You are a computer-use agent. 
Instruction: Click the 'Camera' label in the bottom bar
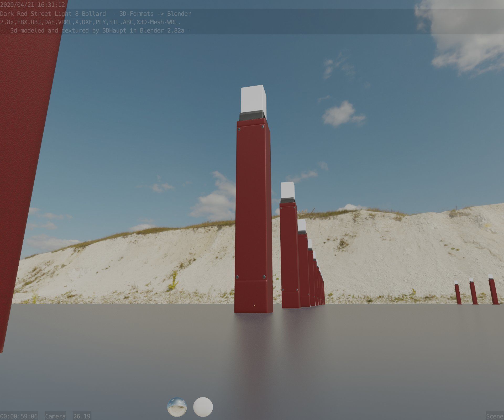click(55, 416)
